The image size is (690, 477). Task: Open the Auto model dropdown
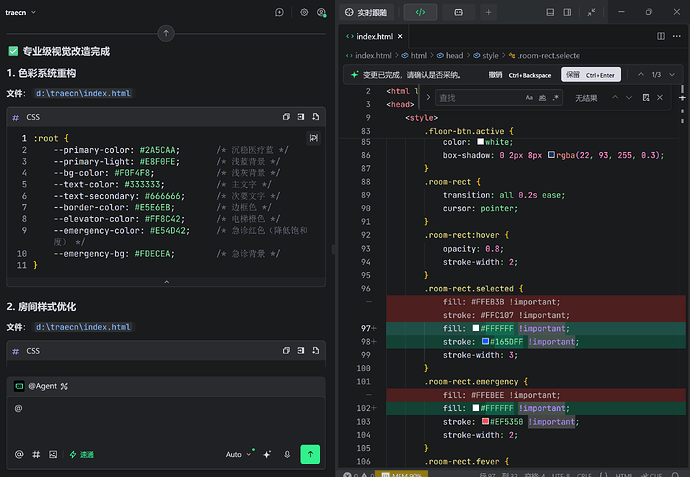click(x=238, y=455)
